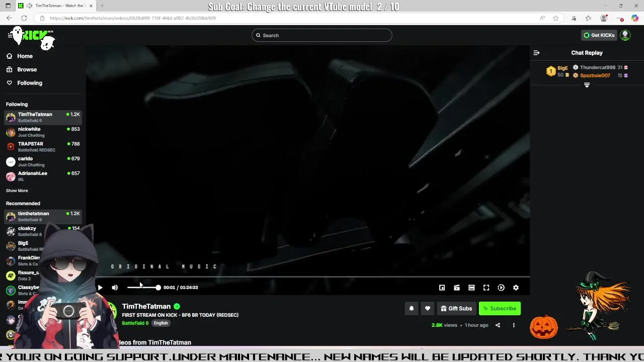The image size is (644, 362).
Task: Open the Copilot sidebar icon
Action: [x=635, y=18]
